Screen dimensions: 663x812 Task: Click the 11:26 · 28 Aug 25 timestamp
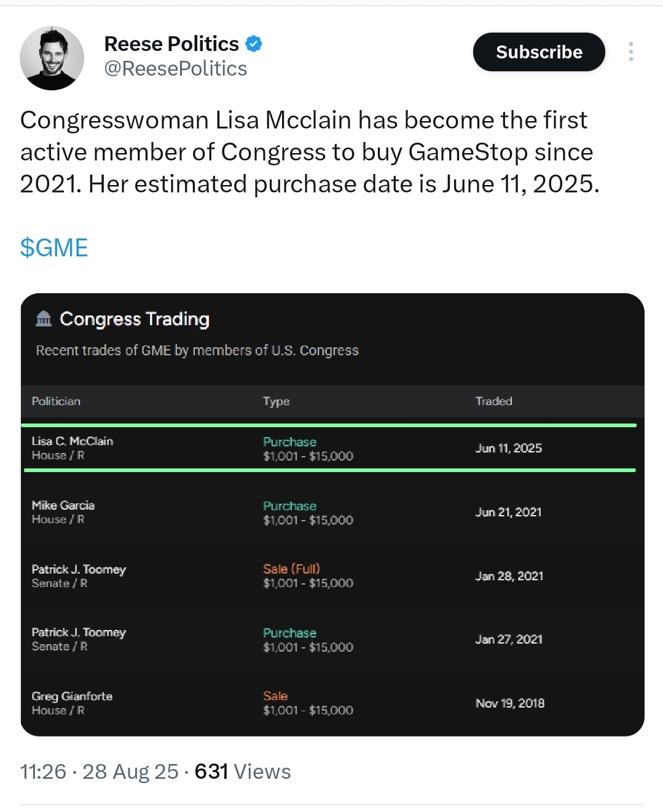click(x=99, y=771)
